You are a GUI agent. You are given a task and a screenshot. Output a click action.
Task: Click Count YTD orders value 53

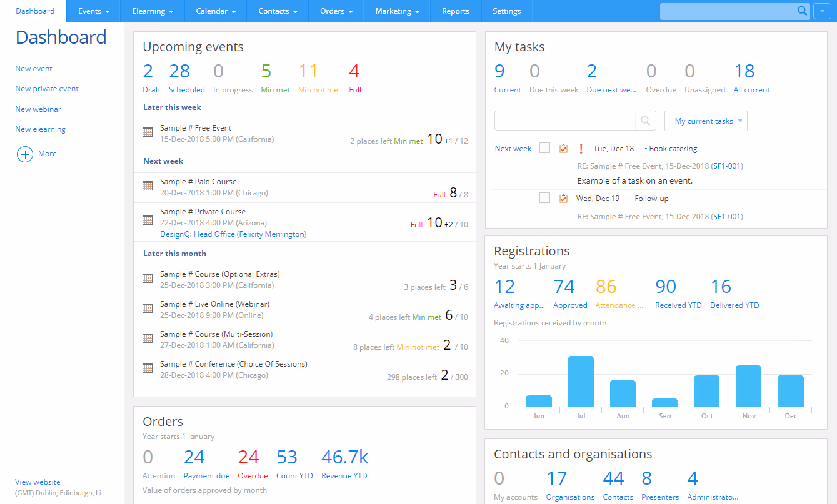[287, 457]
